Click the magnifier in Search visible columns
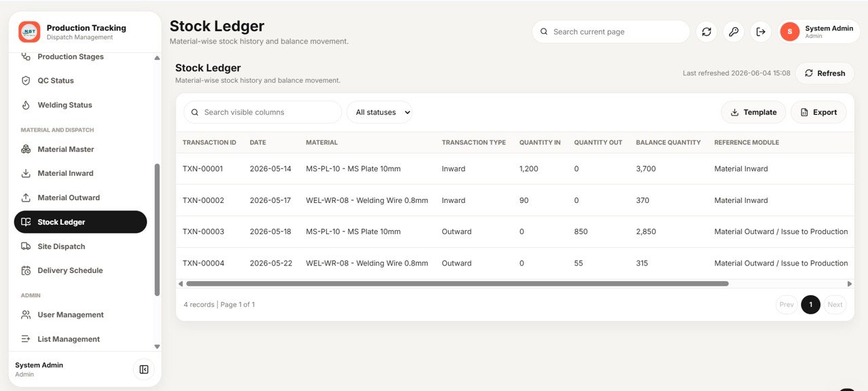This screenshot has width=868, height=391. (195, 113)
